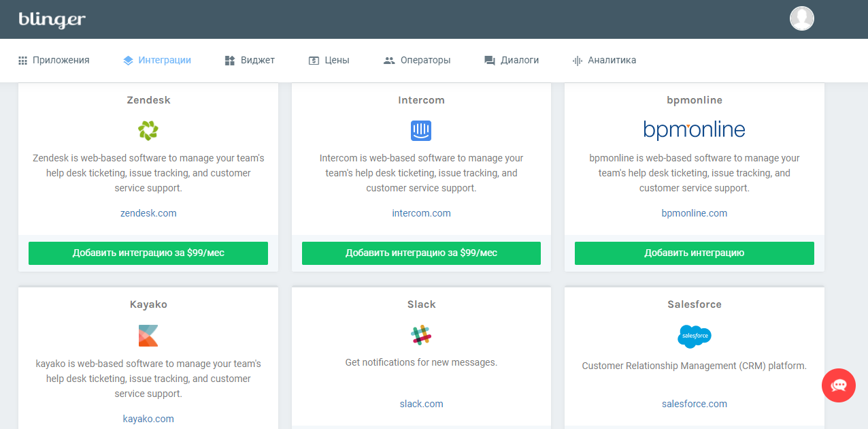Image resolution: width=868 pixels, height=429 pixels.
Task: Click the Виджет widgets icon
Action: point(230,60)
